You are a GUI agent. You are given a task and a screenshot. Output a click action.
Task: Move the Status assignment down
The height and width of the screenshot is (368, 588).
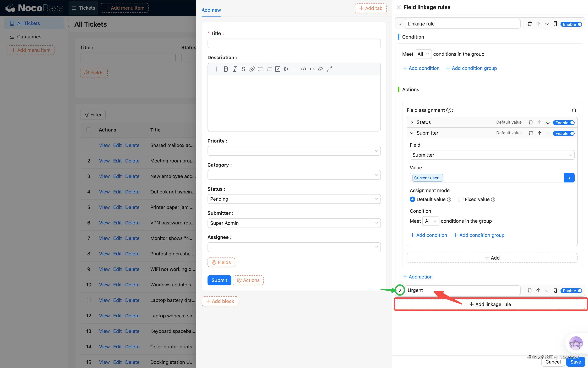548,122
